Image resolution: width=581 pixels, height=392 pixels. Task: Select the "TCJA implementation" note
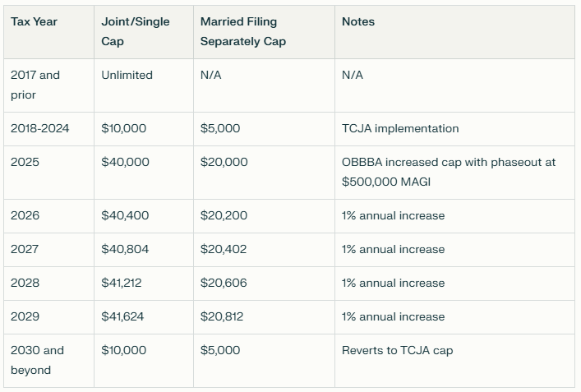400,128
